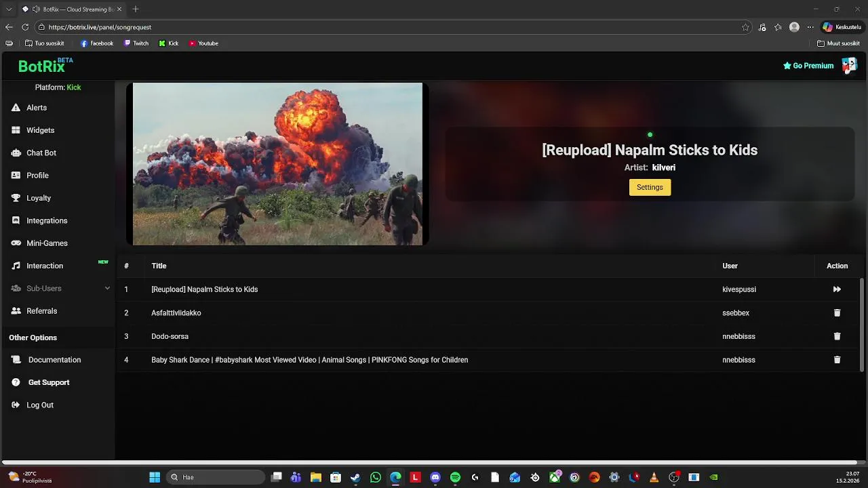
Task: Select the Asfalttiviidakko title cell
Action: [x=176, y=313]
